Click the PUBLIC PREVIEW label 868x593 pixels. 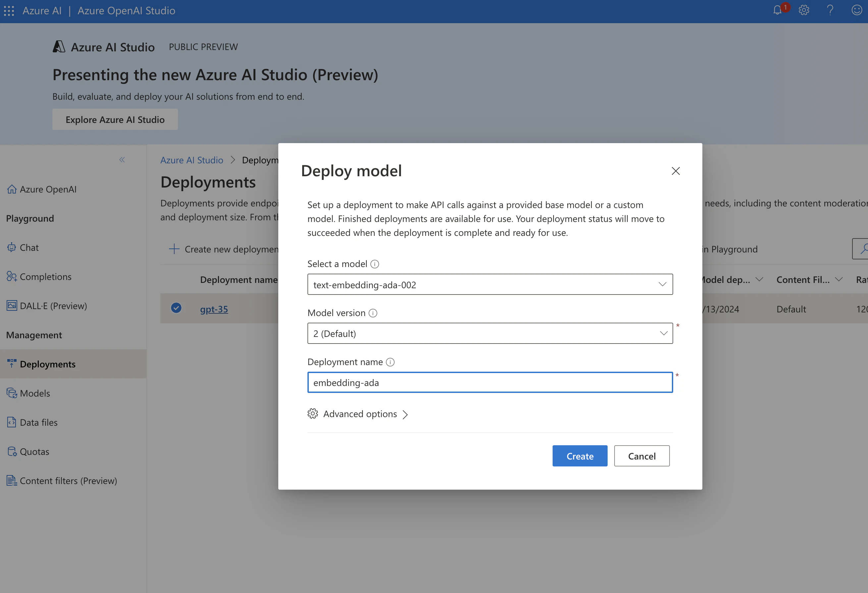pos(203,47)
